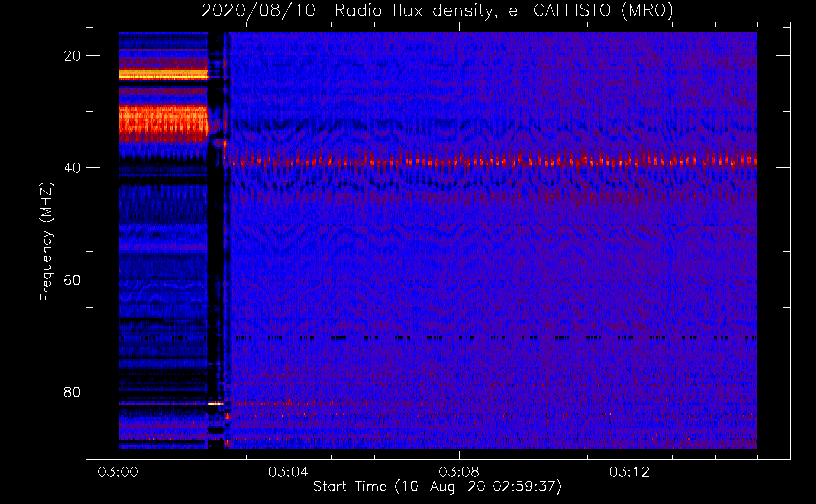Viewport: 816px width, 504px height.
Task: Click the '03:00' time tick label
Action: [118, 472]
